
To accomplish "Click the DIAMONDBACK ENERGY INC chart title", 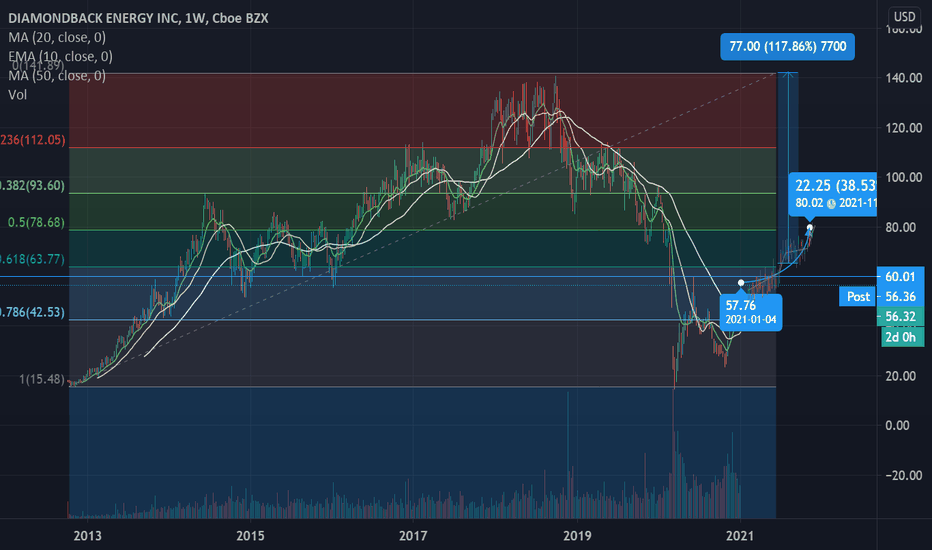I will [138, 18].
